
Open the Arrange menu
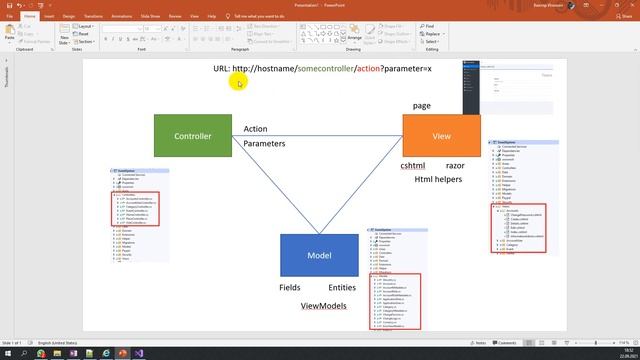[x=354, y=33]
